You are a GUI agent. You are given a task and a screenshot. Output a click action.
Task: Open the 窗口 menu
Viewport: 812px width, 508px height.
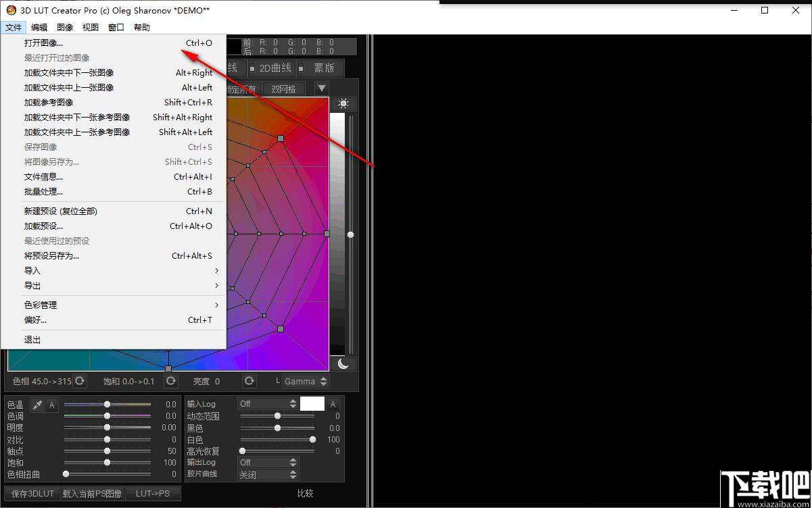pyautogui.click(x=116, y=27)
